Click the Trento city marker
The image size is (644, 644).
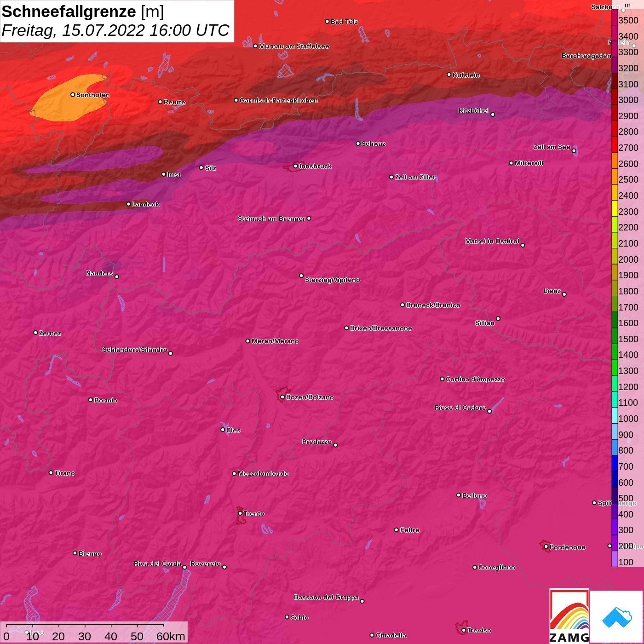click(x=240, y=513)
